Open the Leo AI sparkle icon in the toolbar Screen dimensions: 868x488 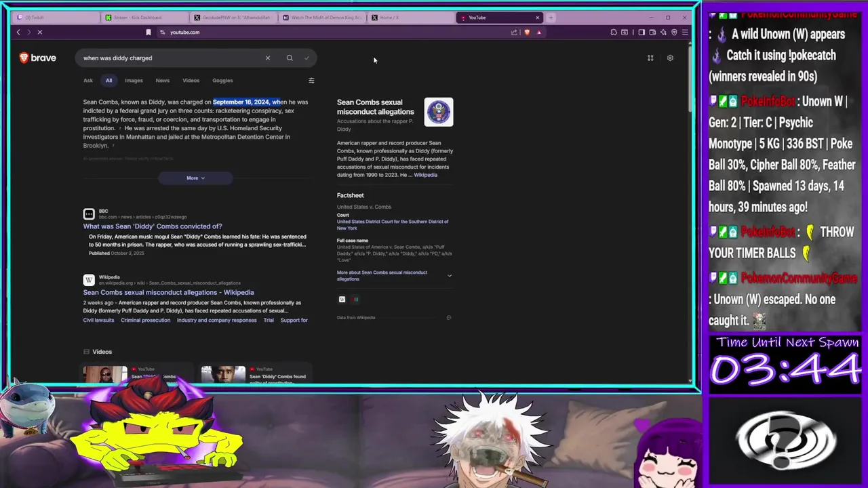(663, 32)
